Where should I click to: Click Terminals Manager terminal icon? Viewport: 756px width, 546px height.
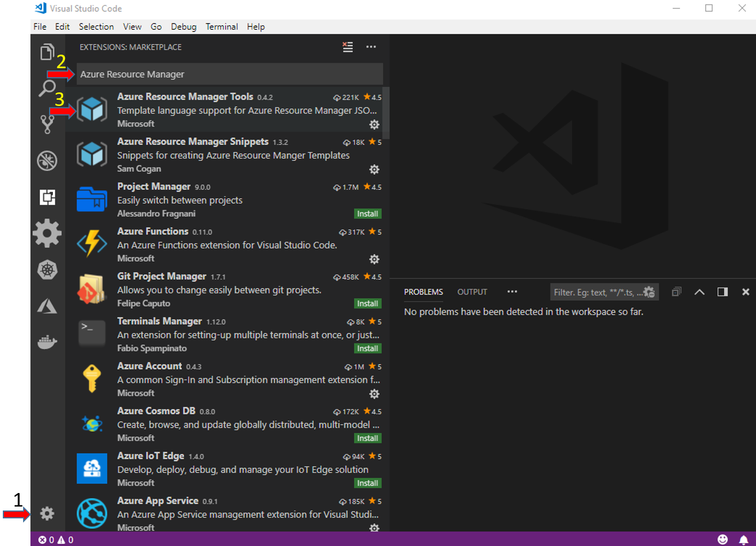(x=92, y=332)
